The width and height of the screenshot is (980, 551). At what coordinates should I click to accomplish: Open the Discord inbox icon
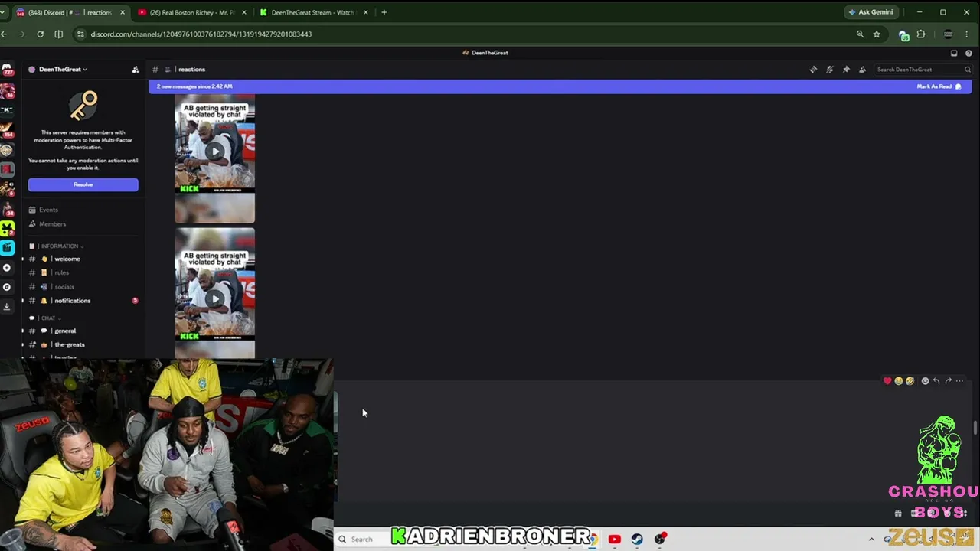pyautogui.click(x=954, y=53)
